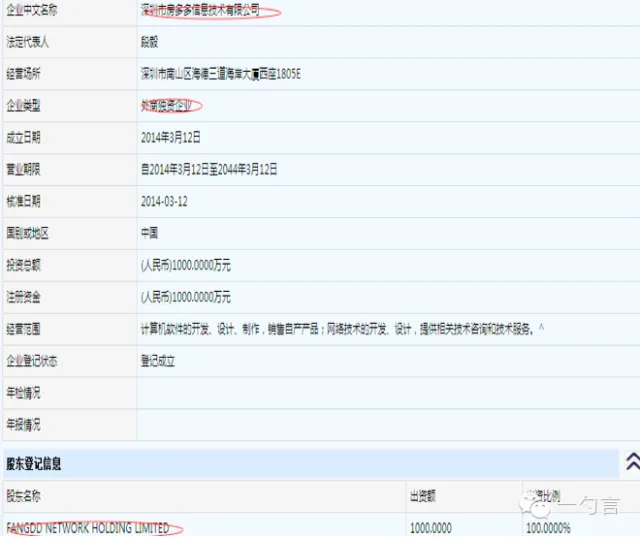Click the 经营范围 label
Screen dimensions: 640x538
[x=23, y=329]
